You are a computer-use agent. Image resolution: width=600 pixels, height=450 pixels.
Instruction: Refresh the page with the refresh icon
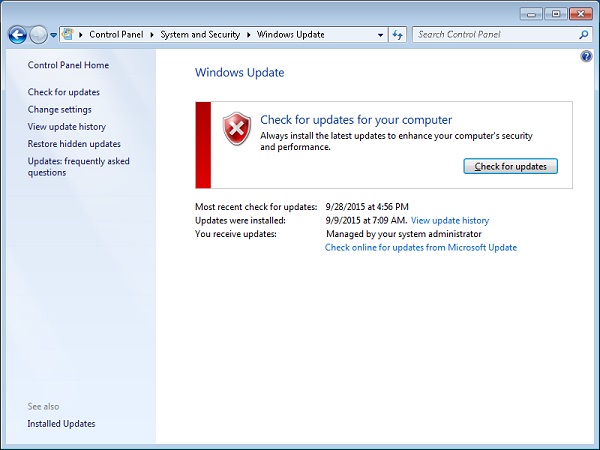tap(398, 35)
